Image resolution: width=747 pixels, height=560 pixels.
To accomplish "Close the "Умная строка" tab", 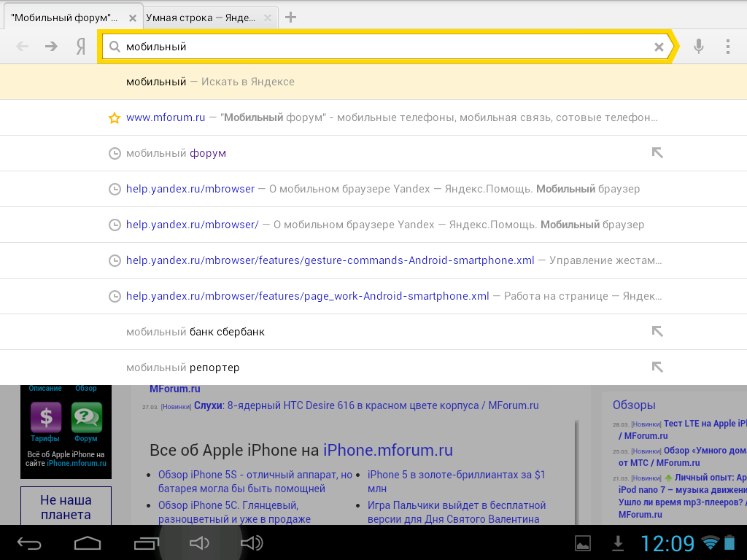I will coord(268,18).
